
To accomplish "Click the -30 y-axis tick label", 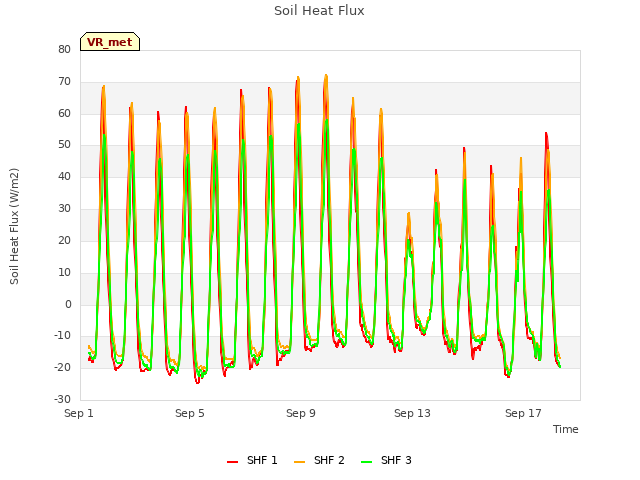I will click(63, 400).
